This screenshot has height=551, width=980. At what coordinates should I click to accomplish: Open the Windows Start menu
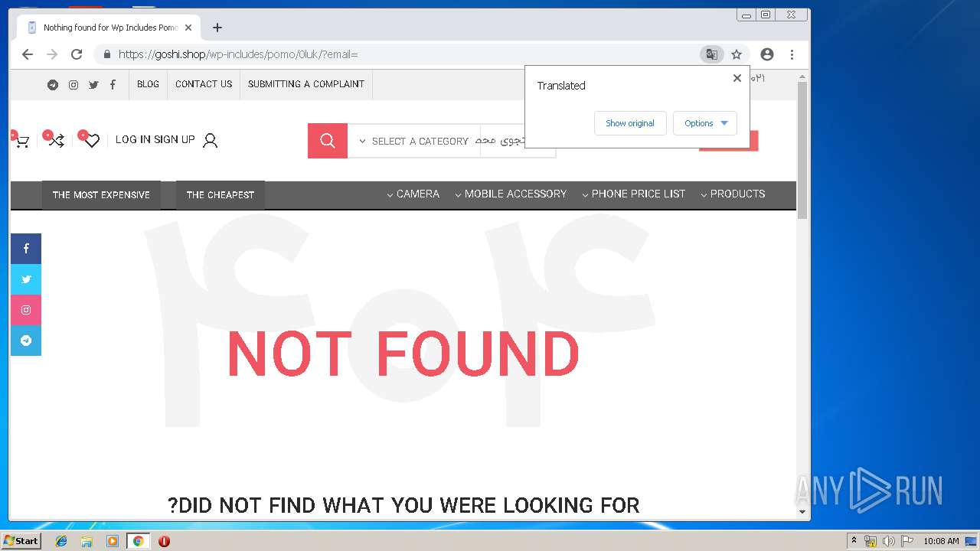pyautogui.click(x=21, y=541)
